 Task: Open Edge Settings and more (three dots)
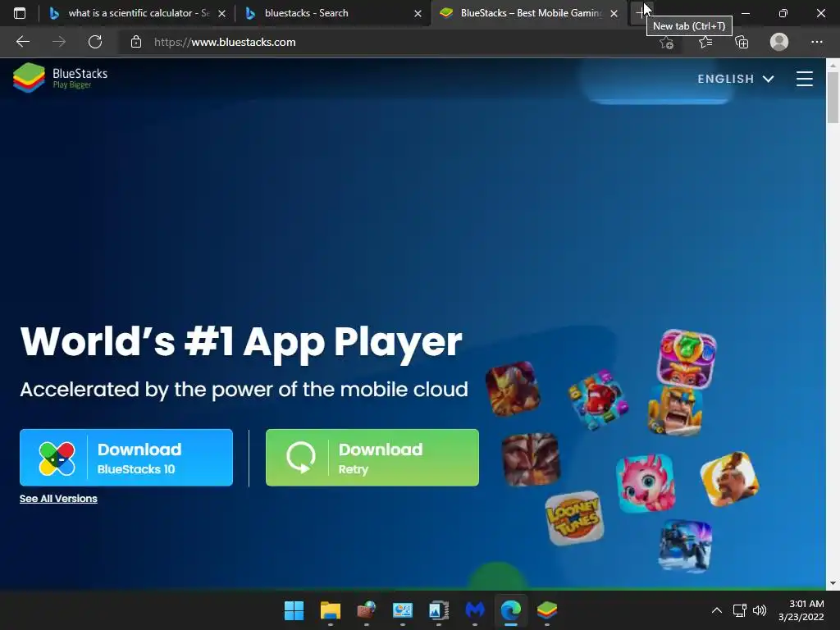tap(816, 42)
